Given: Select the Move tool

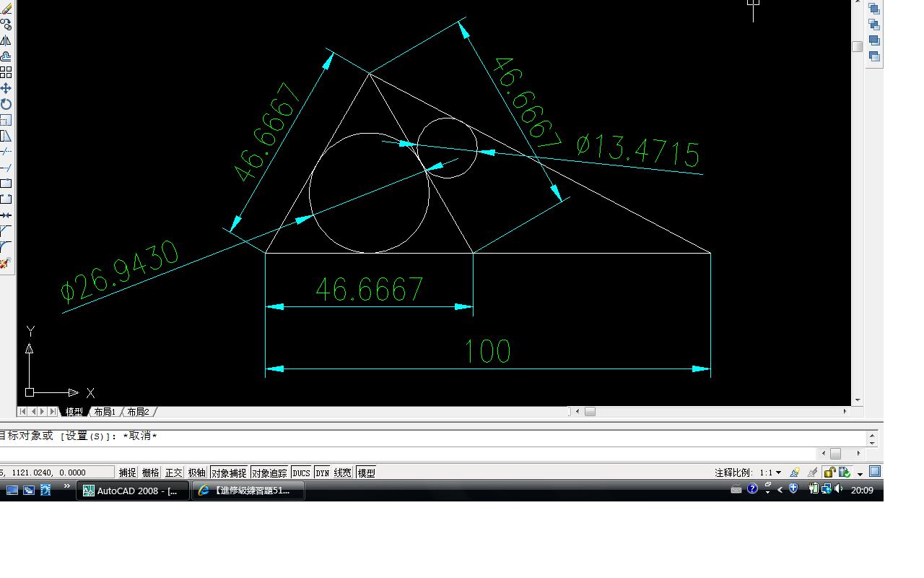Looking at the screenshot, I should [6, 88].
